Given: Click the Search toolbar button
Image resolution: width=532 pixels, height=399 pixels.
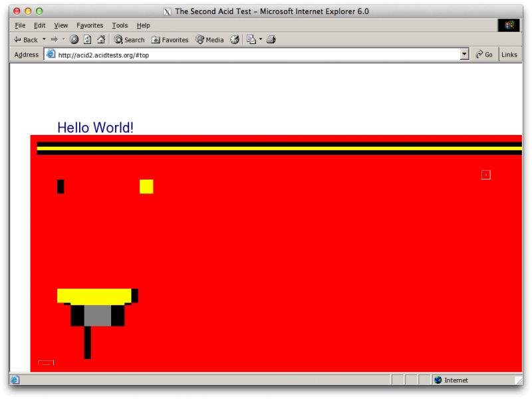Looking at the screenshot, I should pos(129,40).
